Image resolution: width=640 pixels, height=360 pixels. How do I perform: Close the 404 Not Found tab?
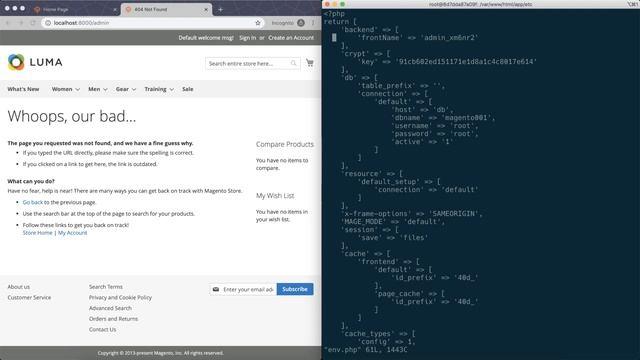click(x=206, y=9)
